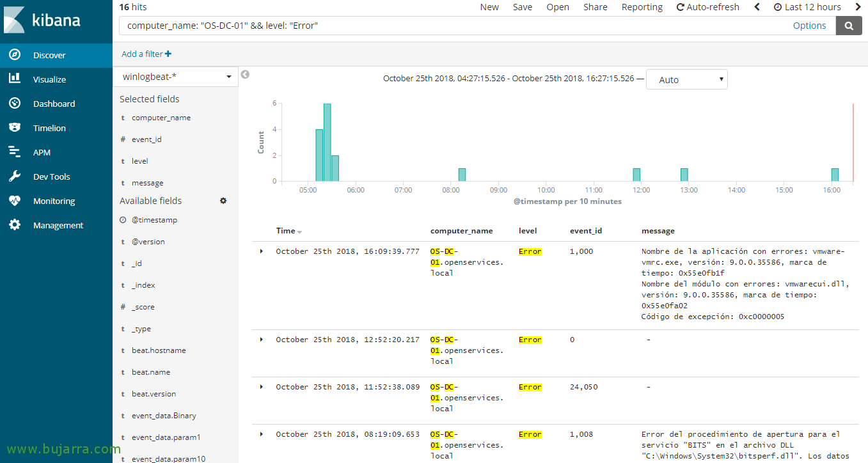868x463 pixels.
Task: Open the Dashboard sidebar icon
Action: (x=15, y=104)
